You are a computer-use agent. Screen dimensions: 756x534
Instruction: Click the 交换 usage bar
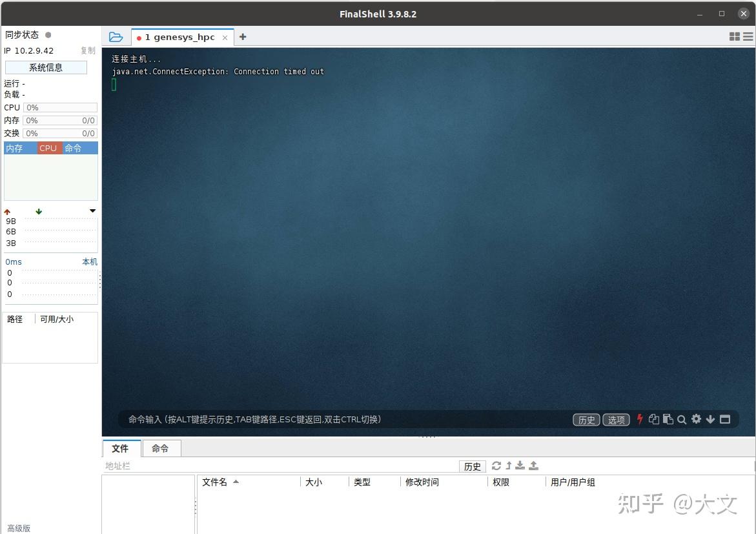pyautogui.click(x=60, y=133)
